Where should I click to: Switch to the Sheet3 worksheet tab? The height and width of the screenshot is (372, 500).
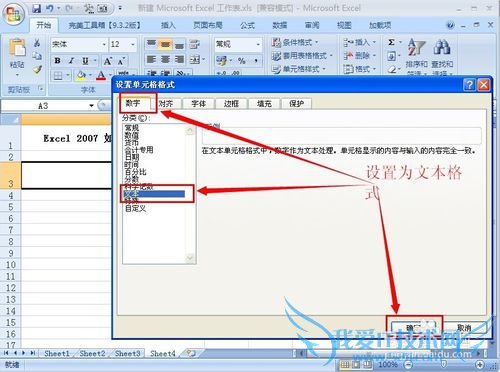pos(127,353)
